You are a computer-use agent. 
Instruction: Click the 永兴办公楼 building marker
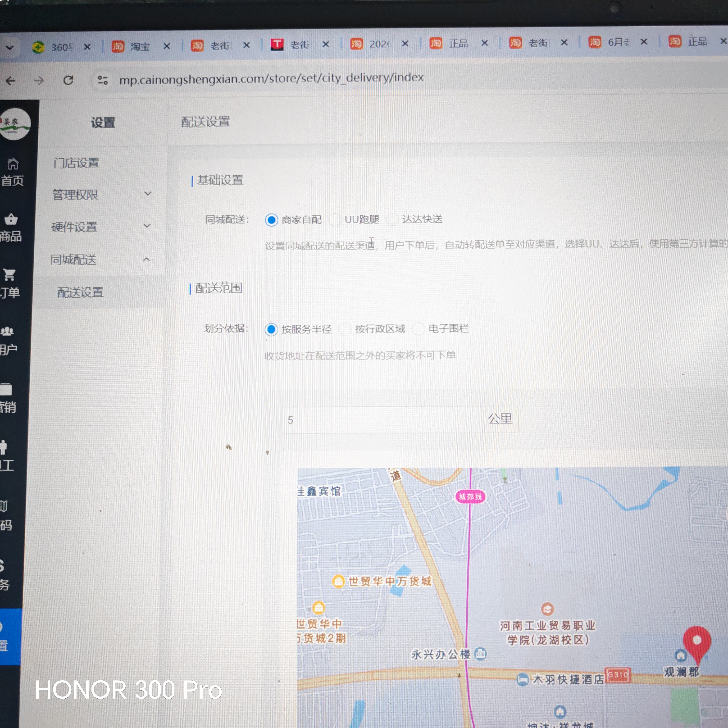pos(480,654)
